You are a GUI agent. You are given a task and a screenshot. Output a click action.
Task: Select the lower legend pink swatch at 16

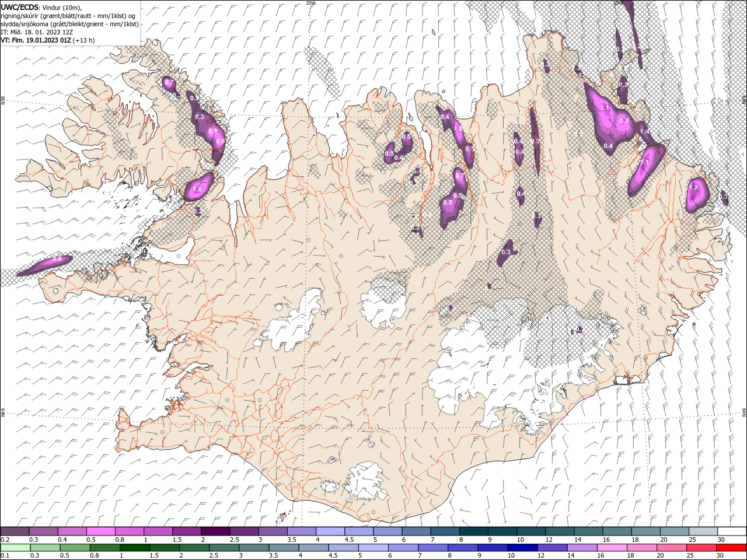[x=612, y=548]
